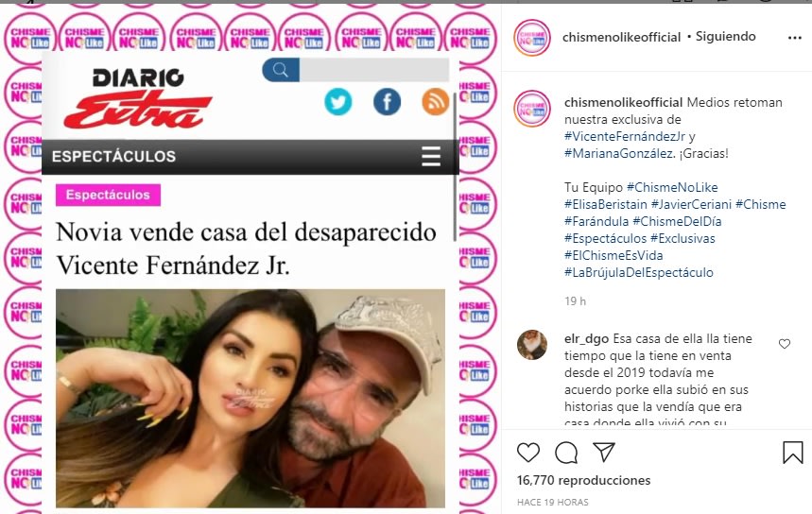Screen dimensions: 812x514
Task: Select the ESPECTÁCULOS header in the dark bar
Action: [x=114, y=157]
